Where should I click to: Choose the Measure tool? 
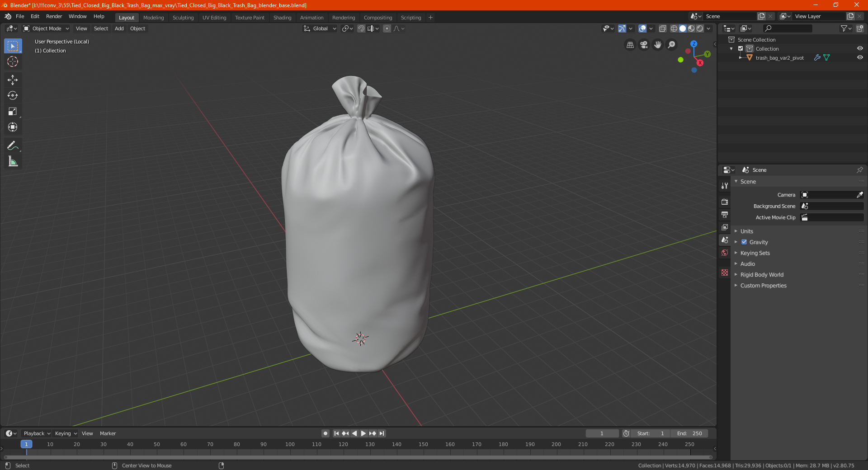tap(13, 161)
